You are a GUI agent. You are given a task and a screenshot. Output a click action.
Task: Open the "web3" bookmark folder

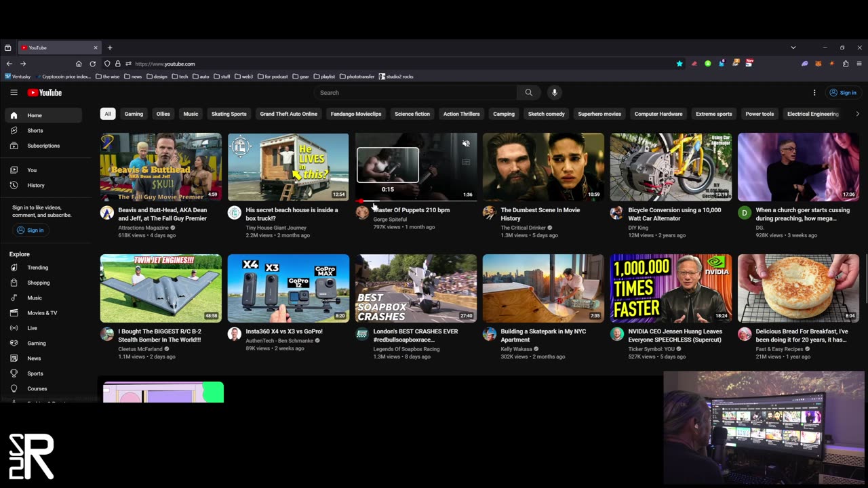pos(243,77)
